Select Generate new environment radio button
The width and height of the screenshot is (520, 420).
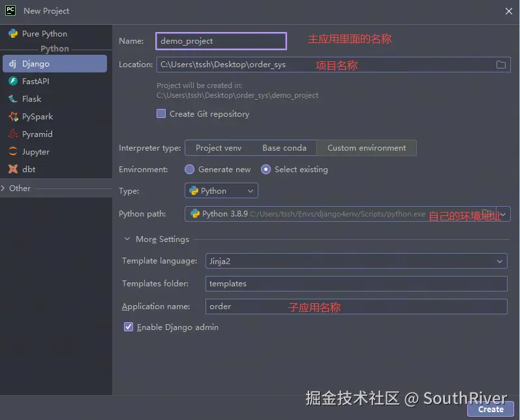[x=189, y=170]
